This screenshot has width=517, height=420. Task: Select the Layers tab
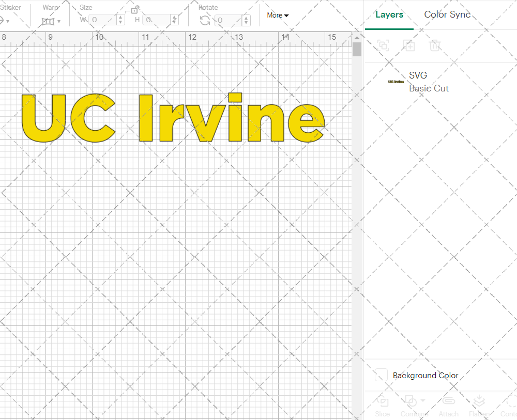click(389, 14)
